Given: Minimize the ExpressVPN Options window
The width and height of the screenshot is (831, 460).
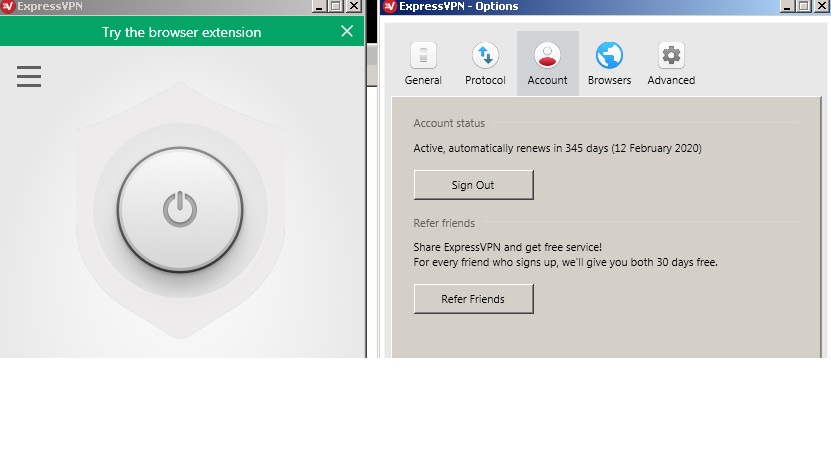Looking at the screenshot, I should click(786, 6).
